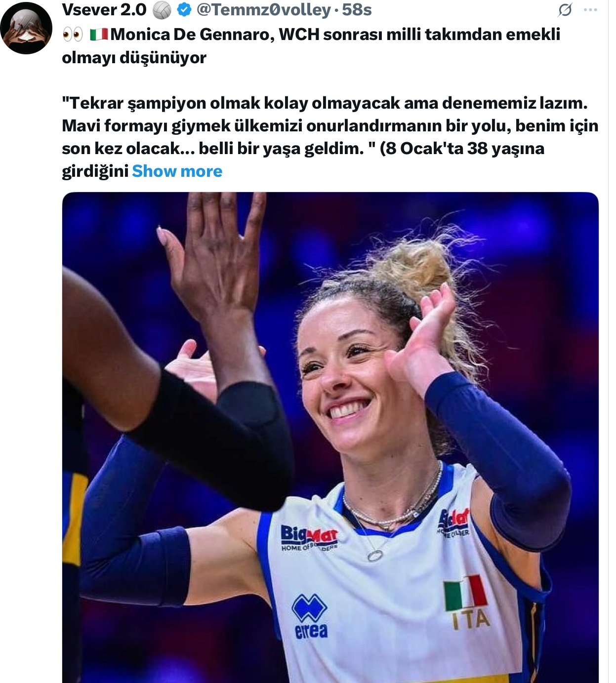Open the @Temmz0volley handle link
Screen dimensions: 616x683
264,10
